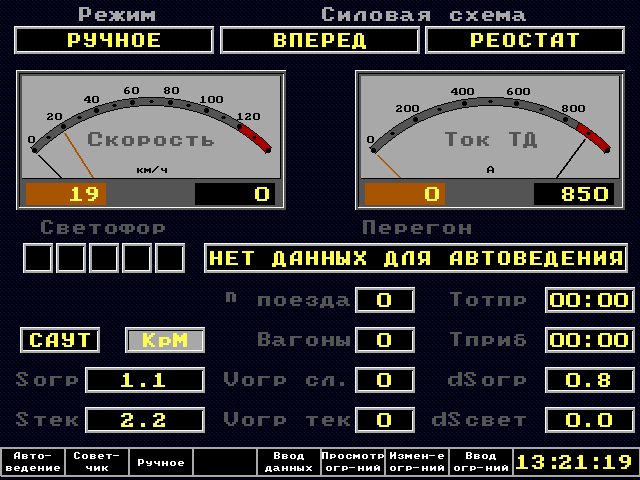Click the orange current value 0
Screen dimensions: 640x480
pos(405,194)
